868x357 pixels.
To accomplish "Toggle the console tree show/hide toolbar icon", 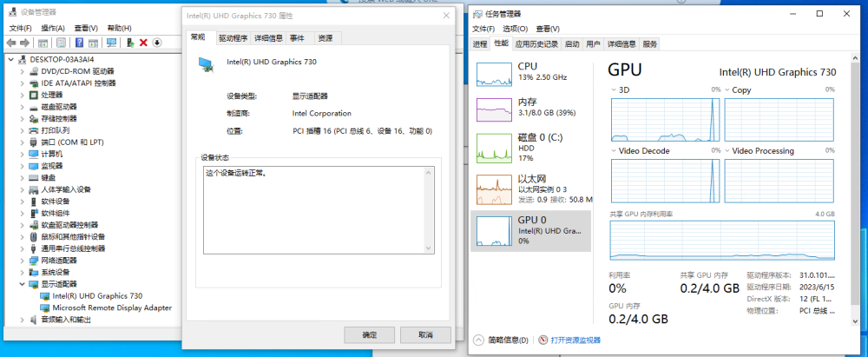I will pyautogui.click(x=43, y=43).
